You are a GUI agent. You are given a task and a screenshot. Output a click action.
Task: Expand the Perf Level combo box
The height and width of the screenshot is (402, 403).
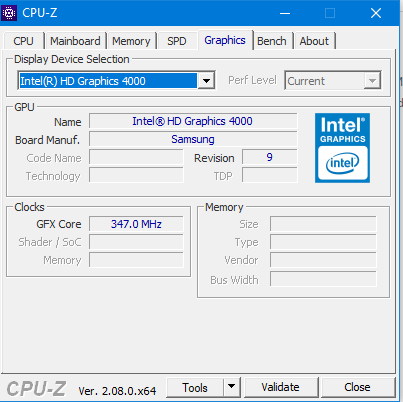(x=333, y=80)
